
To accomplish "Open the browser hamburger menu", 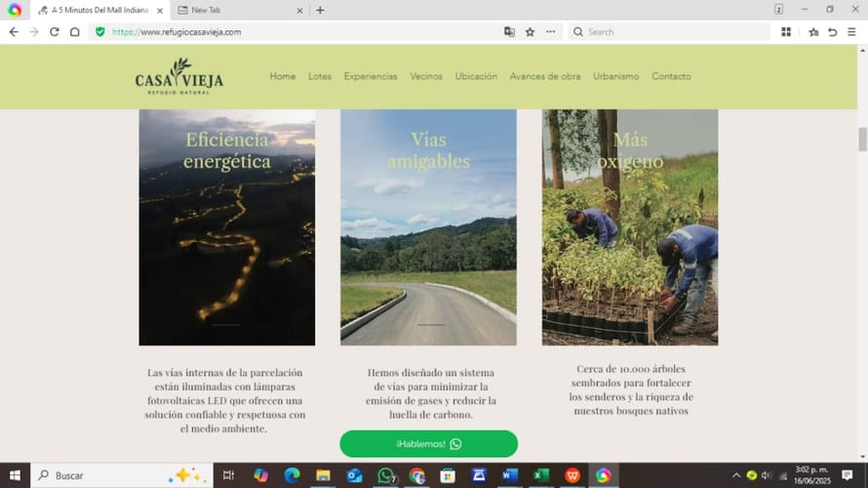I will 852,32.
